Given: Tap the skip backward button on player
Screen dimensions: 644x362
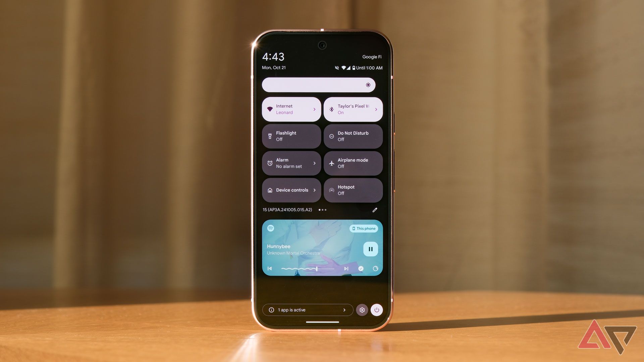Looking at the screenshot, I should (x=269, y=268).
